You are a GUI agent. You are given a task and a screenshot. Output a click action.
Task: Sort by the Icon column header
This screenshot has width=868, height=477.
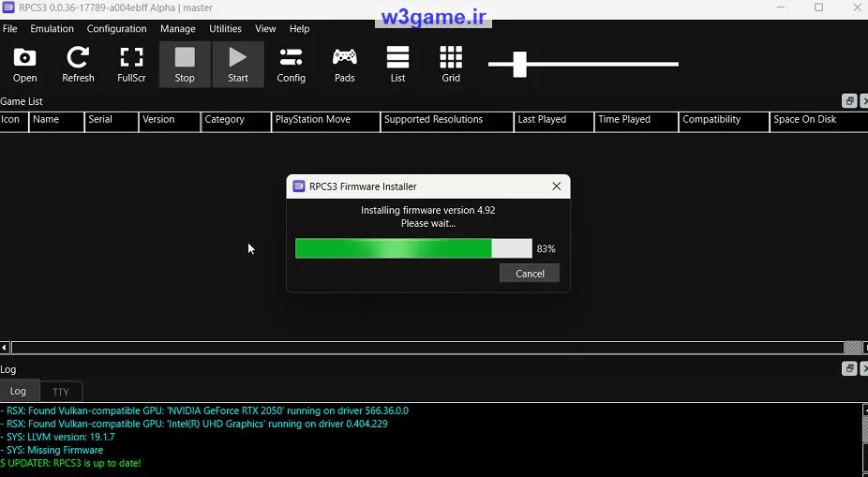13,122
